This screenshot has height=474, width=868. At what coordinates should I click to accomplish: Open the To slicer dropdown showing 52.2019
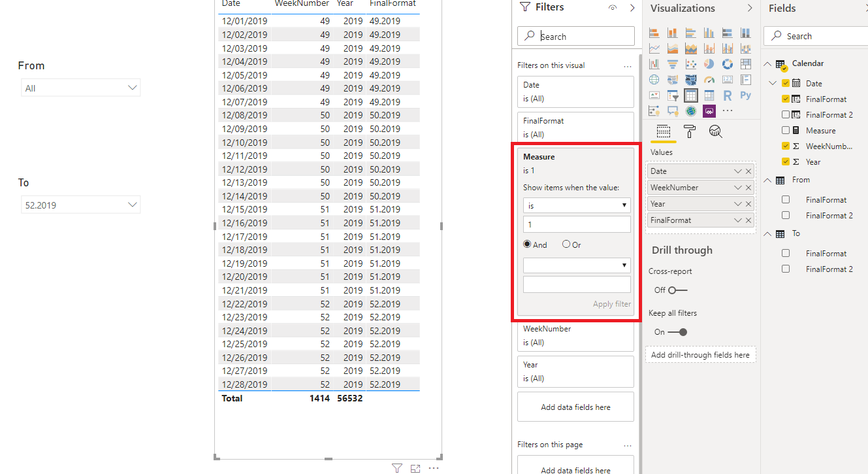point(81,205)
